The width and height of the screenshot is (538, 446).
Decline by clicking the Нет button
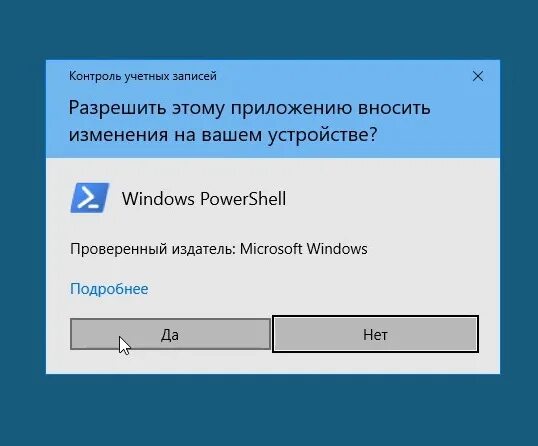tap(375, 334)
